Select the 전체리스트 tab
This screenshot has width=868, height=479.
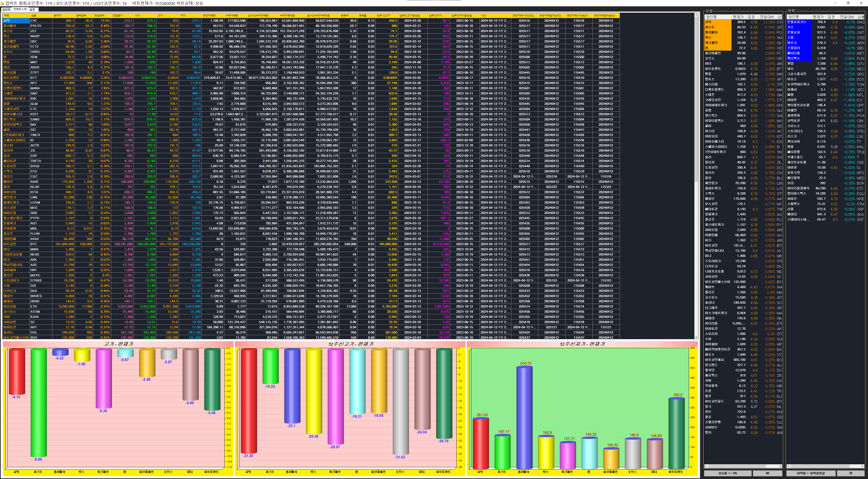20,9
